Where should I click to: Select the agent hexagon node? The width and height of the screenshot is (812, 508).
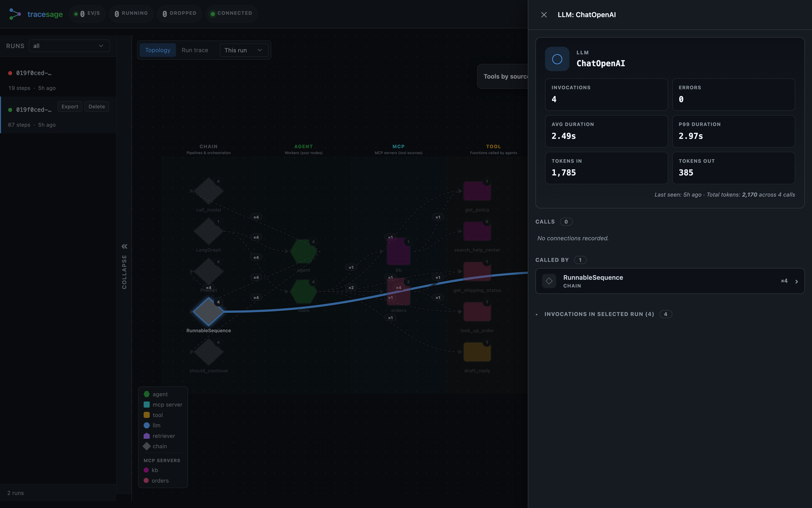(303, 251)
